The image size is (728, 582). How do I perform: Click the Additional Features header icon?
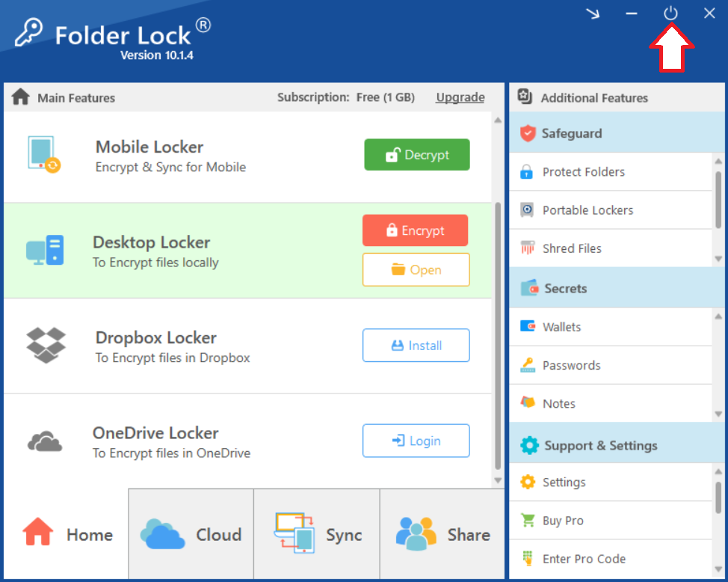pos(525,97)
